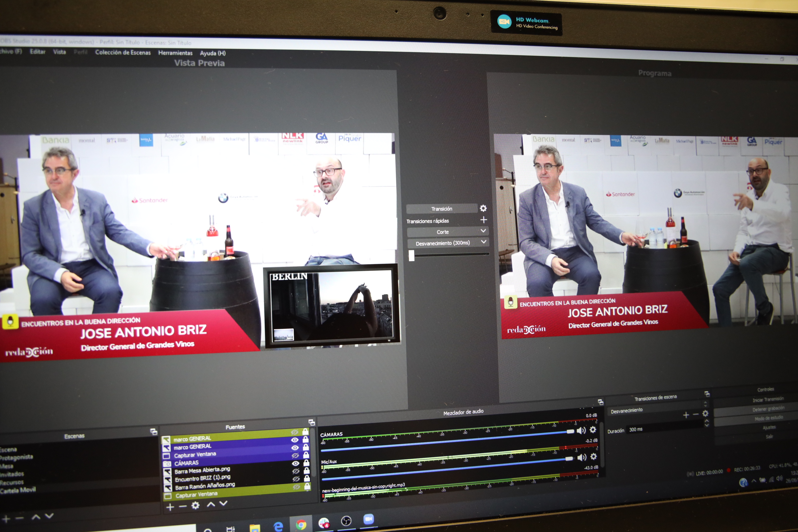The width and height of the screenshot is (798, 532).
Task: Add a new source in Fuentes
Action: point(170,507)
